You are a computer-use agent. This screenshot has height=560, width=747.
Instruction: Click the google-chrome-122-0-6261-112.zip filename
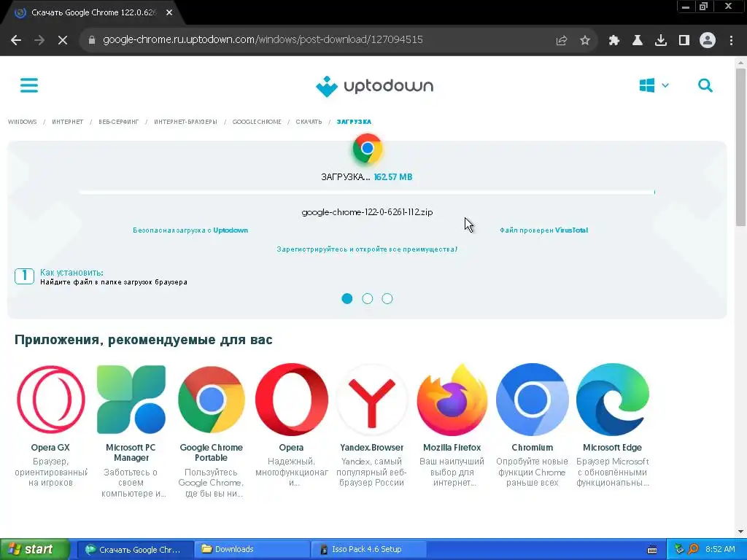pyautogui.click(x=368, y=212)
